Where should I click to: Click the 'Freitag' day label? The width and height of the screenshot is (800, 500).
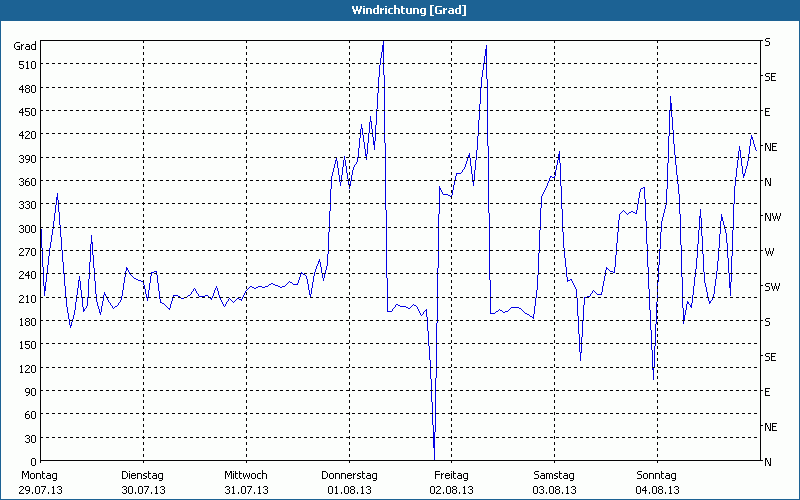pos(451,476)
